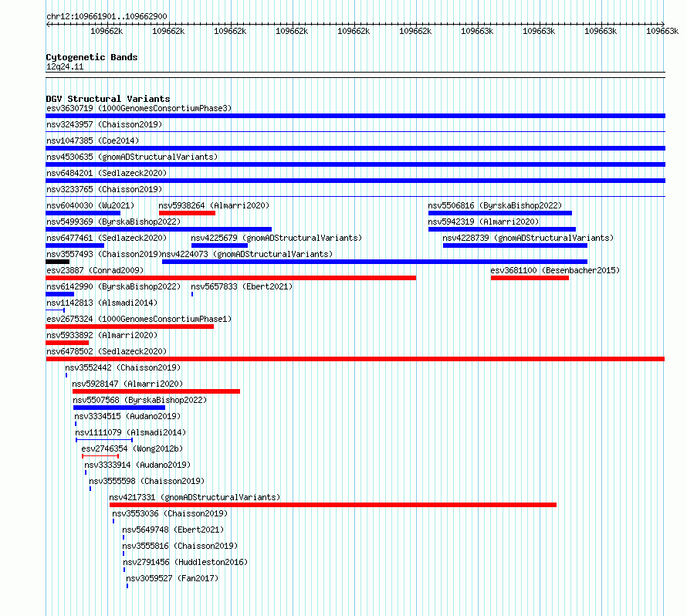Click the nsv4228739 (gnomADStructuralVariants) label
Viewport: 687px width, 616px height.
[x=528, y=238]
